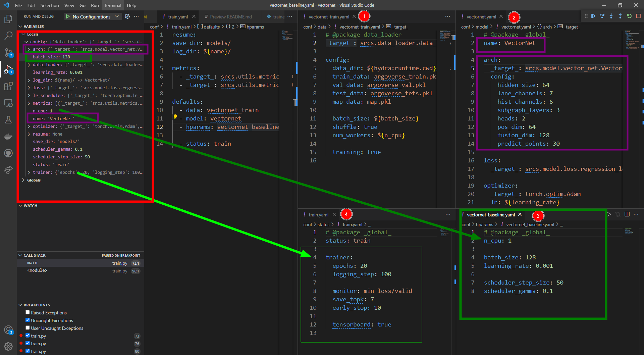Enable User Uncaught Exceptions checkbox
The image size is (644, 355).
(x=28, y=328)
